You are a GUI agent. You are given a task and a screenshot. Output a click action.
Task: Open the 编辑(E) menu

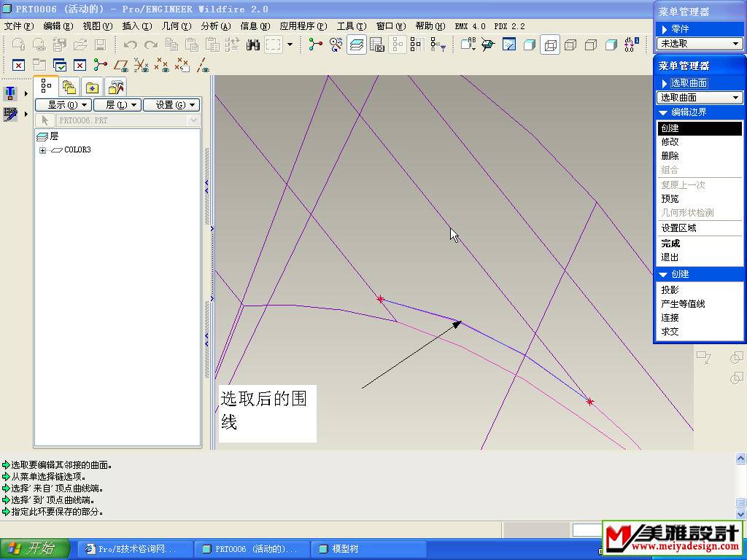pos(58,26)
